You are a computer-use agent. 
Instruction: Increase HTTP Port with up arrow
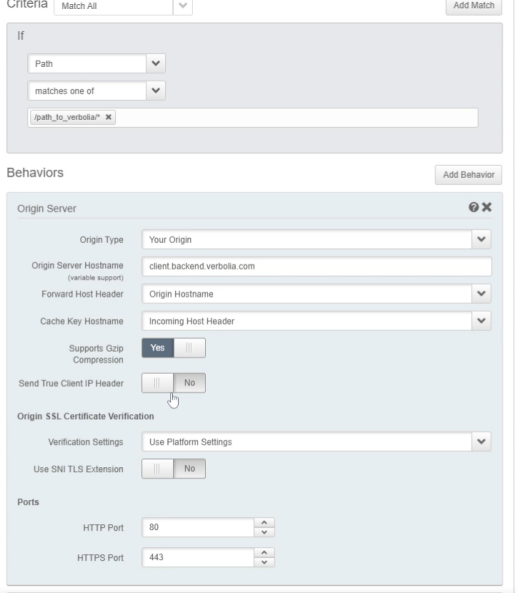[264, 523]
